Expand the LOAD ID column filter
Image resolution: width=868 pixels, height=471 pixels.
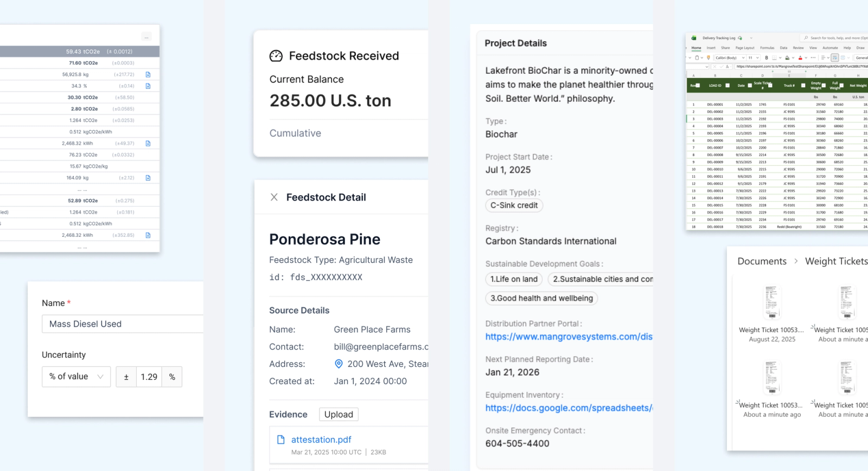point(727,85)
